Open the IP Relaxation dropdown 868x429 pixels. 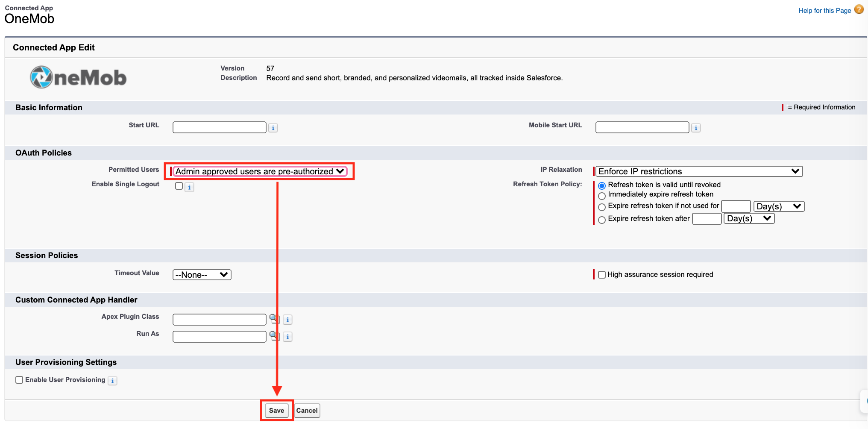[x=699, y=171]
